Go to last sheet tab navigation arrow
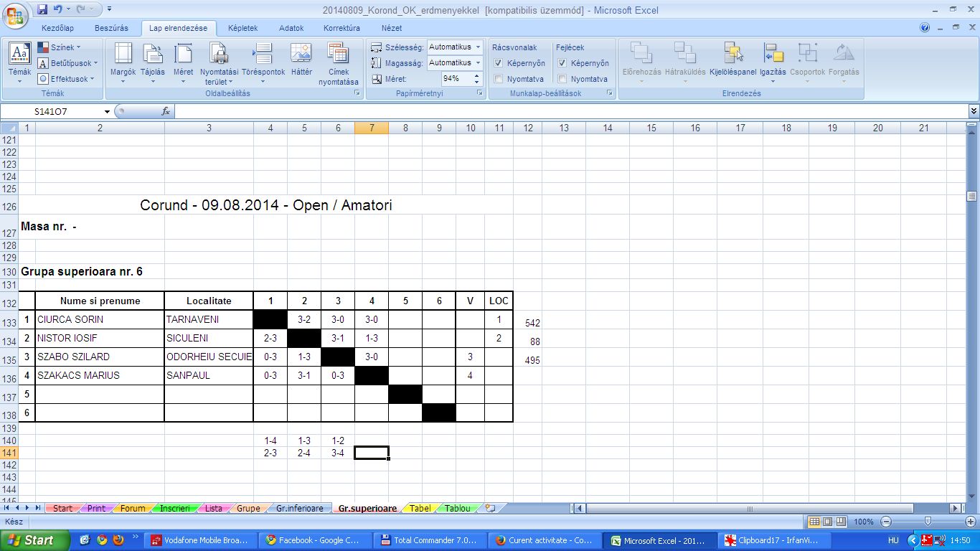The width and height of the screenshot is (980, 551). [38, 508]
